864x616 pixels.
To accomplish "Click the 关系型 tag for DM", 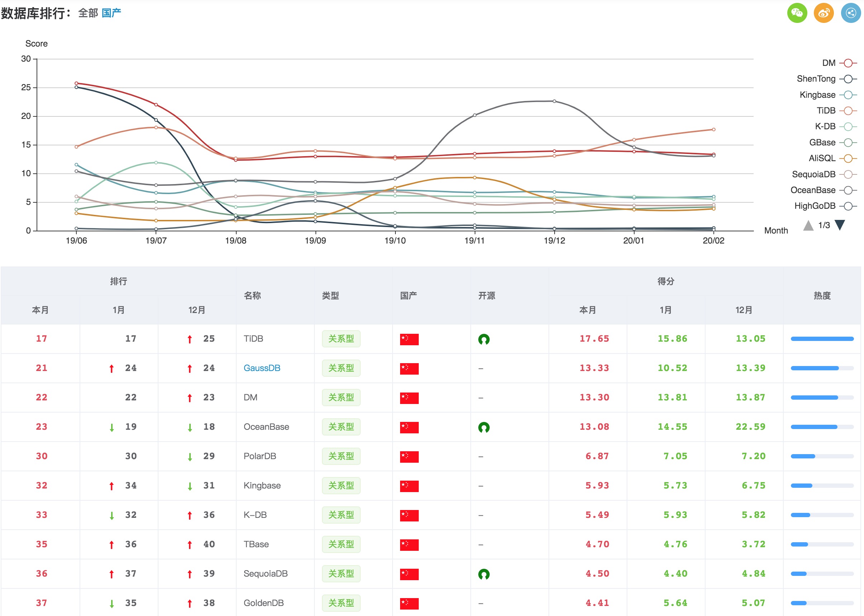I will (x=341, y=398).
